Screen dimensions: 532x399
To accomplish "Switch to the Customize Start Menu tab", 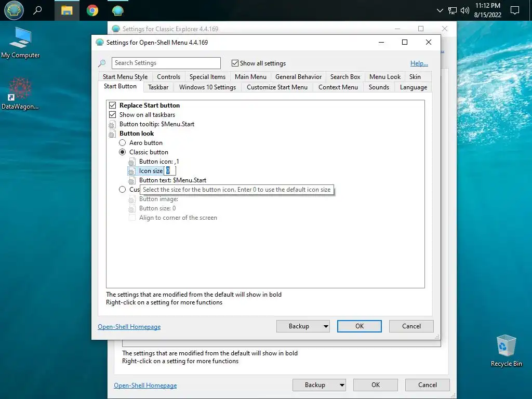I will (x=277, y=87).
